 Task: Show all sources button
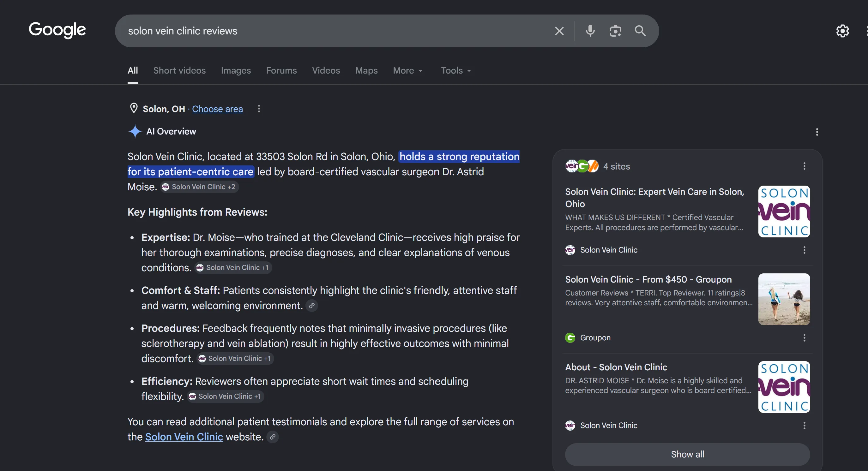click(687, 454)
